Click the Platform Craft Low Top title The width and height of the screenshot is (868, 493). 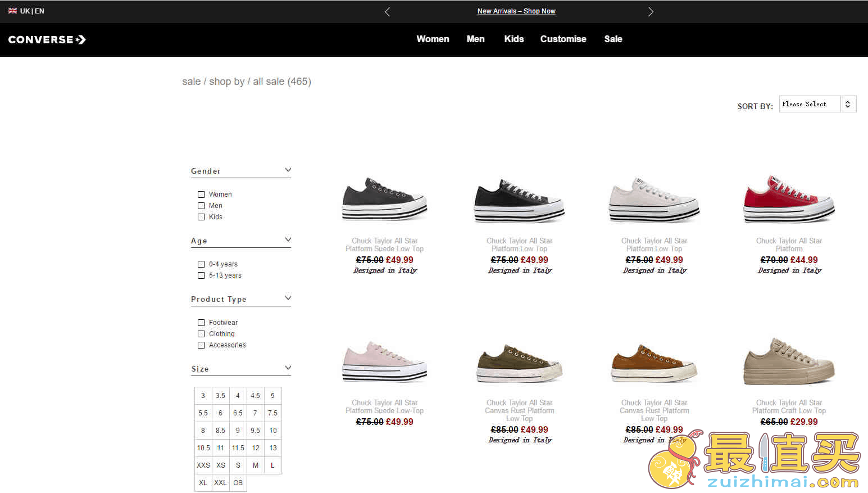[789, 407]
